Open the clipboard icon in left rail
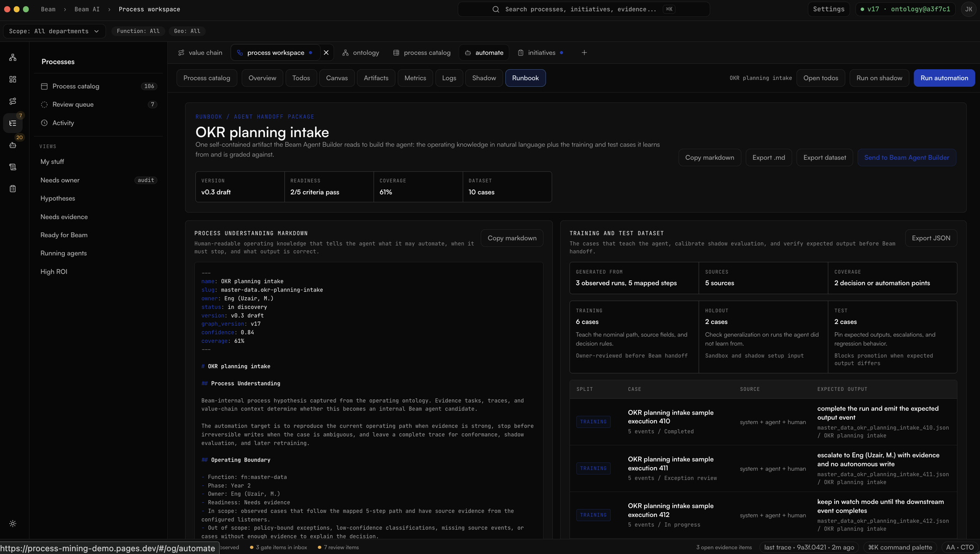 tap(13, 189)
